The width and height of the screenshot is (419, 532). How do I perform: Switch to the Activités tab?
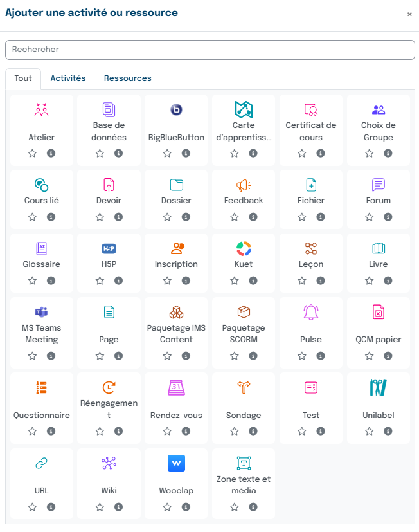coord(68,78)
